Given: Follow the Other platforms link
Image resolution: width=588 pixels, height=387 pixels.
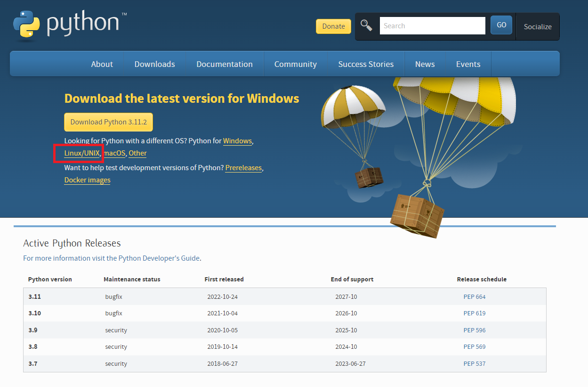Looking at the screenshot, I should (137, 153).
